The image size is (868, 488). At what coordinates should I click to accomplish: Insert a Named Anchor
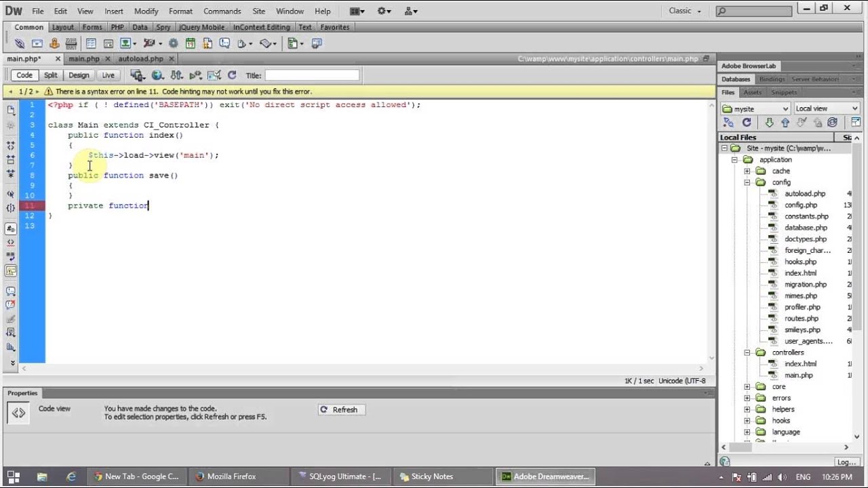54,43
